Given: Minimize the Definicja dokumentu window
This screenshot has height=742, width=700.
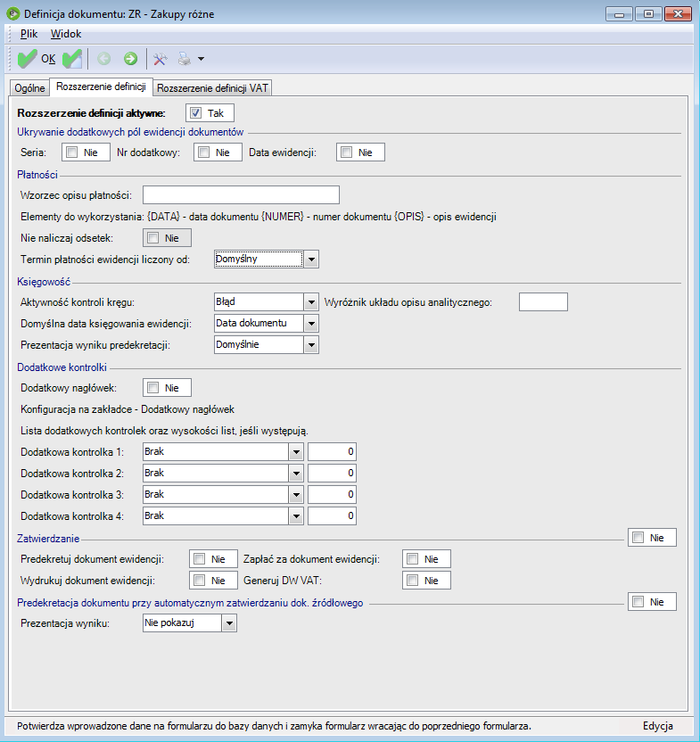Looking at the screenshot, I should point(619,13).
